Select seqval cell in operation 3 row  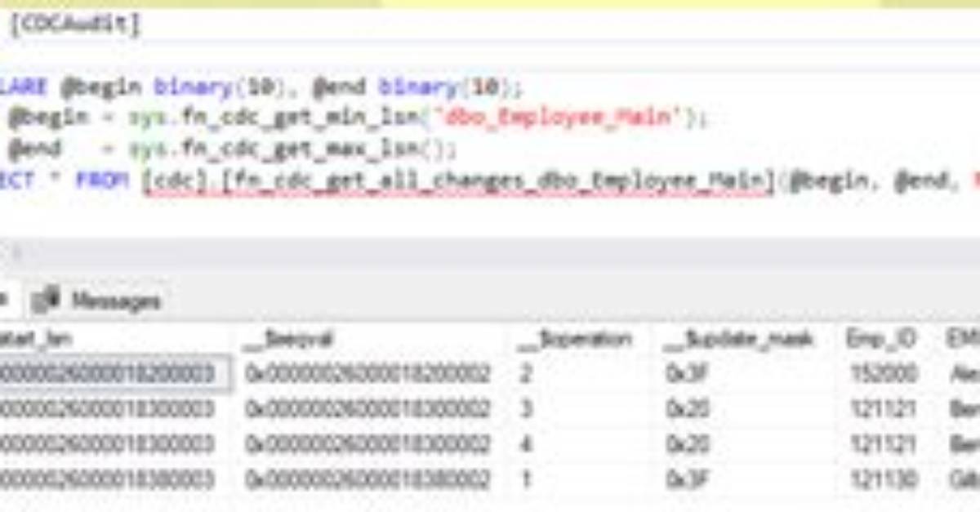tap(367, 409)
